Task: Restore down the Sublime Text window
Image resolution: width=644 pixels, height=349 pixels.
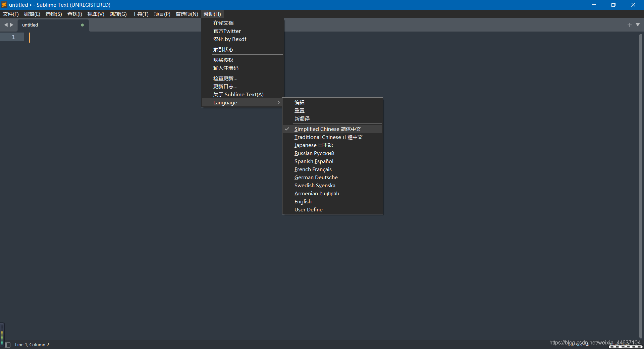Action: [613, 5]
